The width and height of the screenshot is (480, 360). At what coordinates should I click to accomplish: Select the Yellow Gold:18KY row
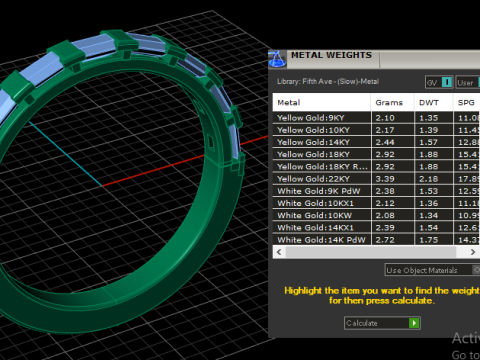(x=376, y=154)
